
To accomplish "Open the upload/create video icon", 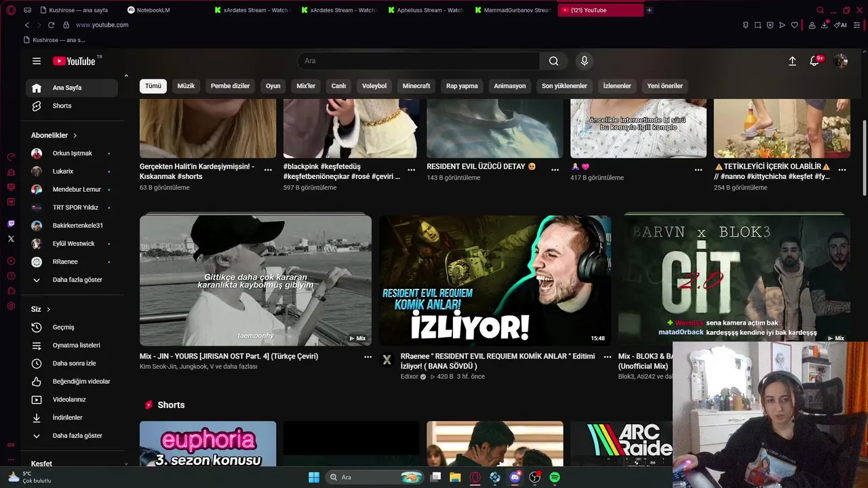I will [792, 61].
